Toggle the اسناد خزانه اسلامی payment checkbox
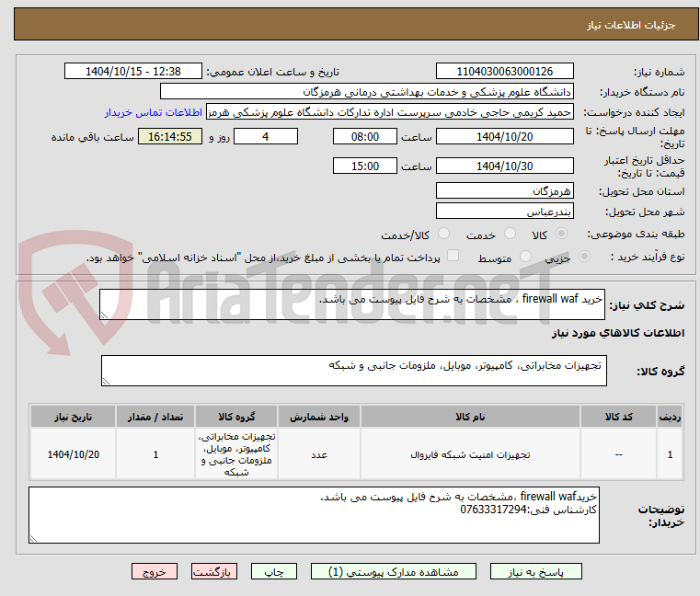The image size is (700, 596). tap(453, 256)
